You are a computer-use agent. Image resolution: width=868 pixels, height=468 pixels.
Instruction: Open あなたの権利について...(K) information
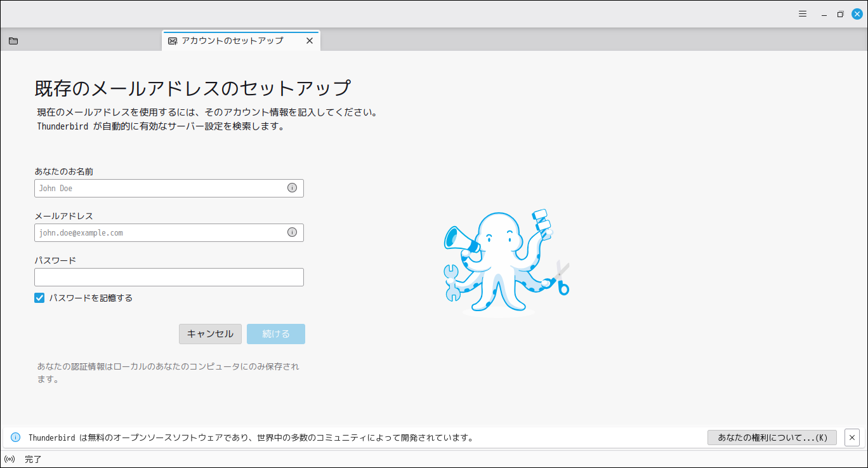(x=772, y=437)
